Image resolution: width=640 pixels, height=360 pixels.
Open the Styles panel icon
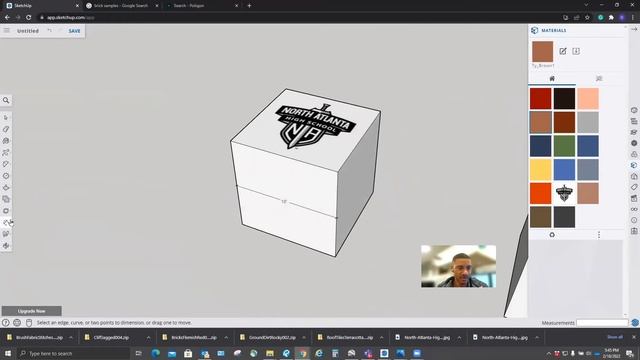pyautogui.click(x=634, y=176)
